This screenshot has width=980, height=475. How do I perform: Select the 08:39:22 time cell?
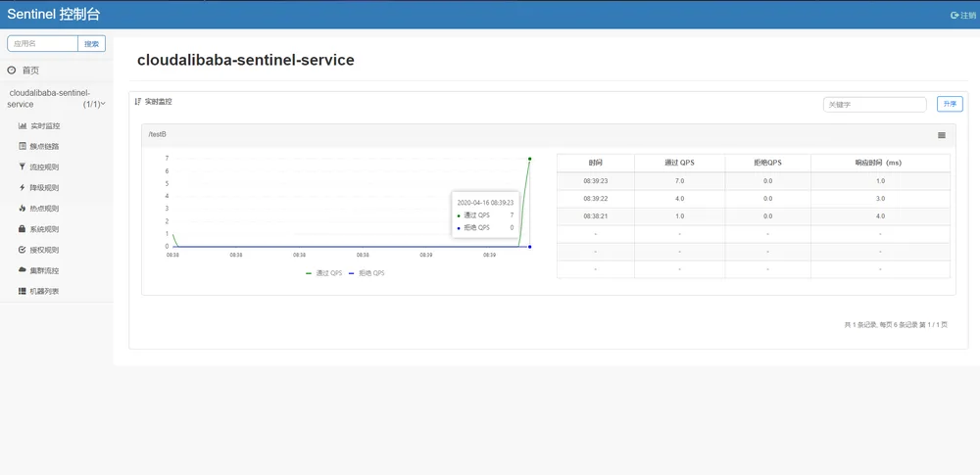[596, 198]
